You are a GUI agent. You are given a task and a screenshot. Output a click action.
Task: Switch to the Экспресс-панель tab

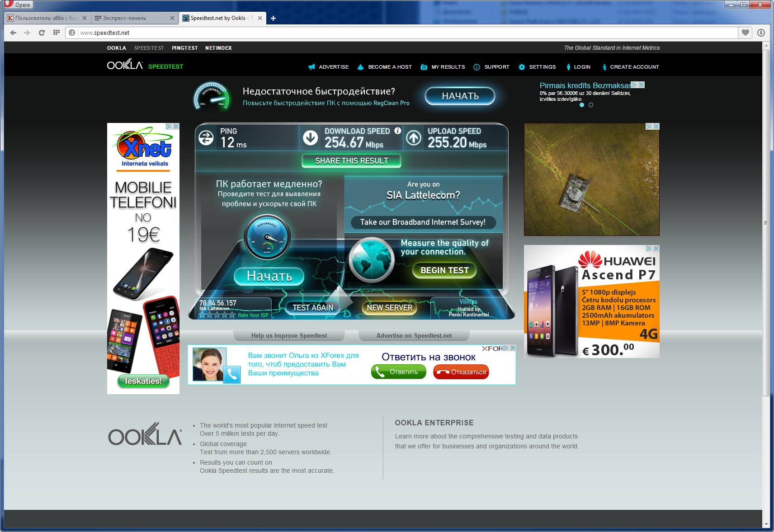[134, 18]
